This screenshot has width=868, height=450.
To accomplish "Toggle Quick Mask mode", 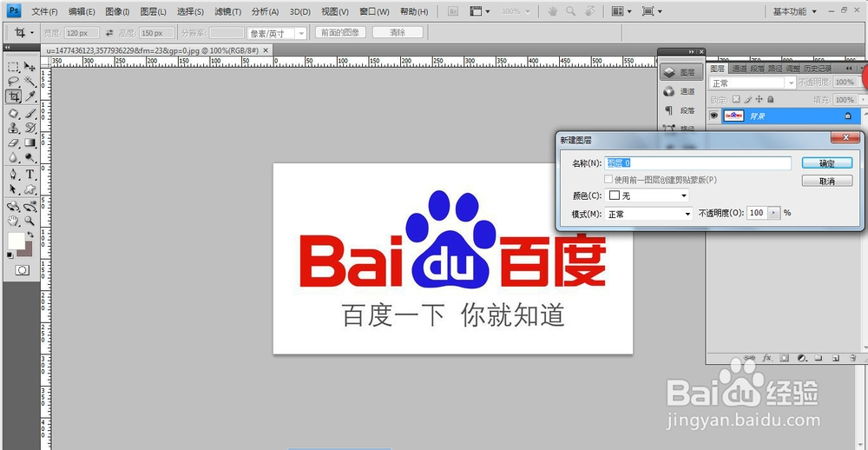I will click(x=23, y=270).
